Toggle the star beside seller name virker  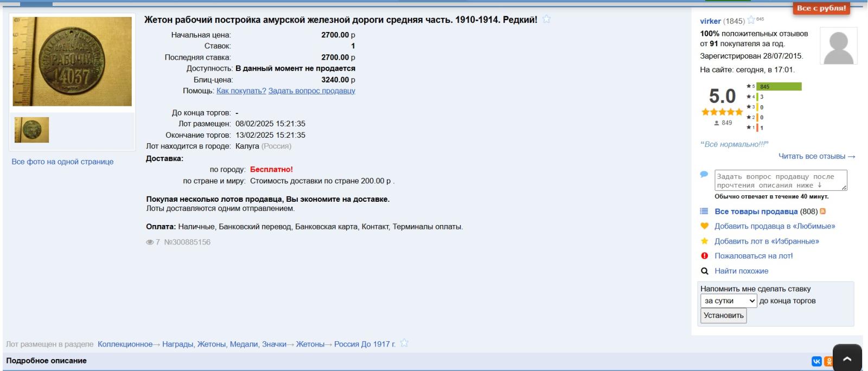coord(751,20)
